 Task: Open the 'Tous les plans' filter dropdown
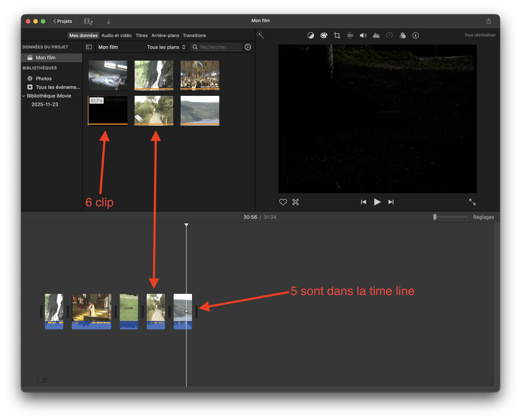click(166, 47)
